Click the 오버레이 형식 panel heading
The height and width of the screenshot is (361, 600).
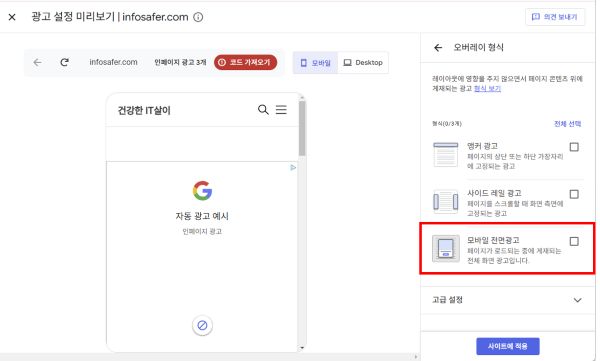click(478, 47)
